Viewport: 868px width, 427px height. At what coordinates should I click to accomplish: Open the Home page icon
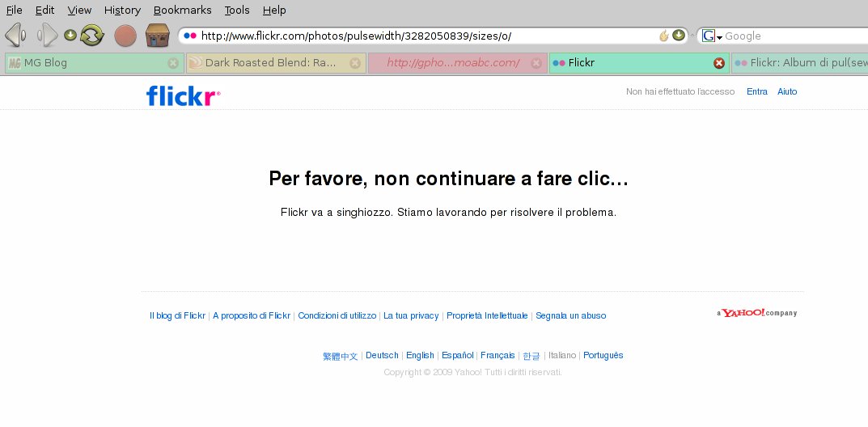tap(158, 36)
